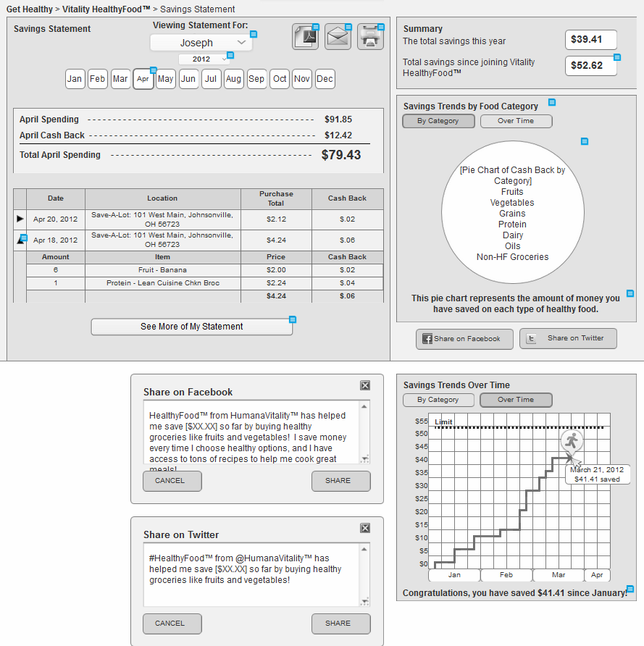
Task: Select the Jan month tab
Action: click(x=75, y=79)
